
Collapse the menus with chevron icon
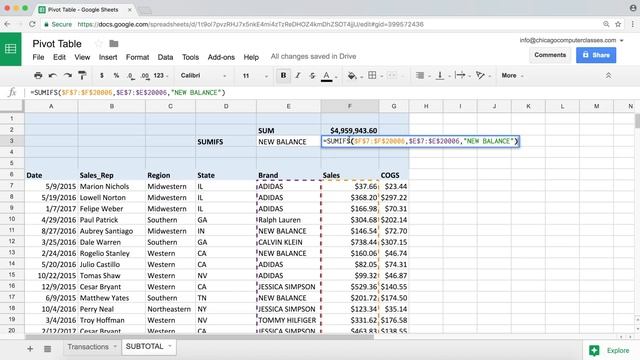click(608, 76)
